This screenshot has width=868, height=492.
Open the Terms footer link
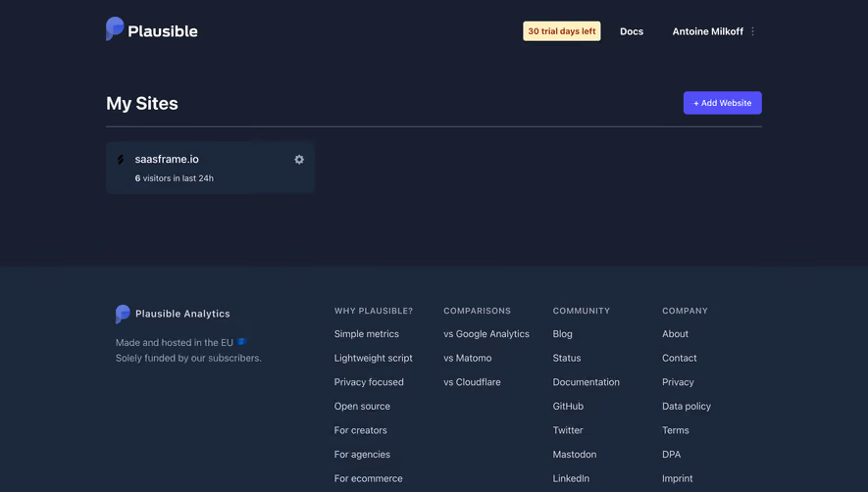click(675, 430)
